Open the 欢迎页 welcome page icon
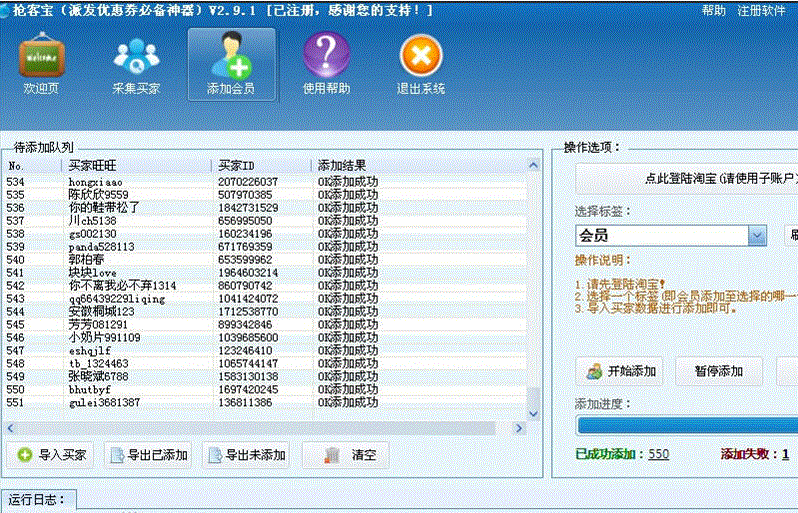Viewport: 798px width, 513px height. pos(41,64)
